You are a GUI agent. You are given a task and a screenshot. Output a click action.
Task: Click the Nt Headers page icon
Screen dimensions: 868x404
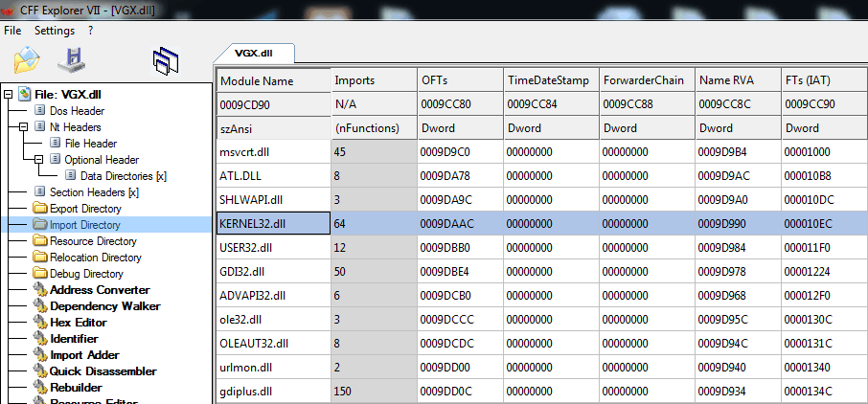(x=39, y=126)
